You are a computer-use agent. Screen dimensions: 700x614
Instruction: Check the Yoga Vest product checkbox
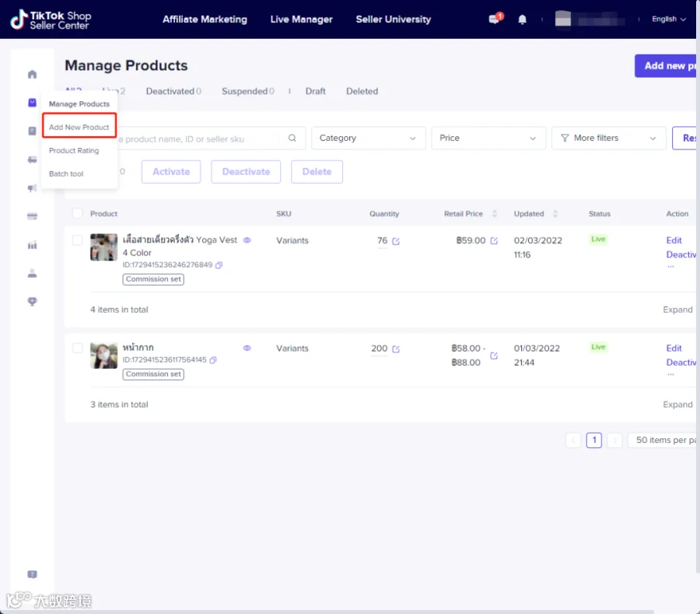(77, 240)
